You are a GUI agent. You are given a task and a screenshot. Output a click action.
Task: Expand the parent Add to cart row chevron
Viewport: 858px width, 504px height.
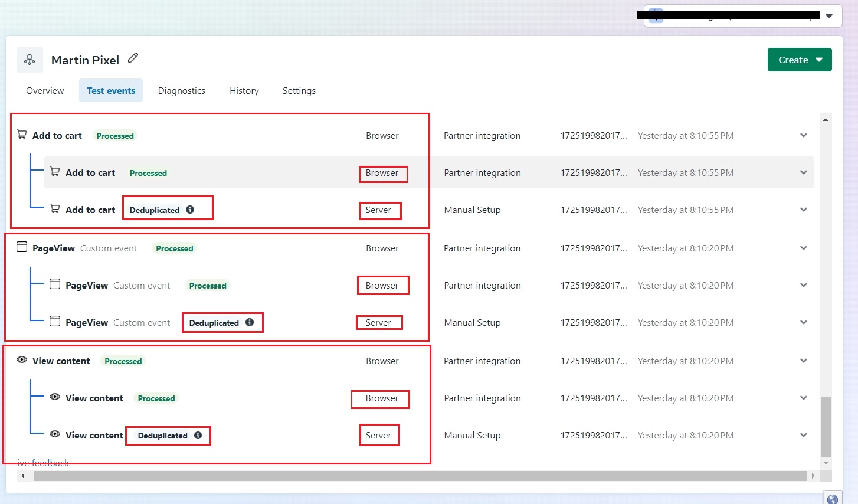804,135
